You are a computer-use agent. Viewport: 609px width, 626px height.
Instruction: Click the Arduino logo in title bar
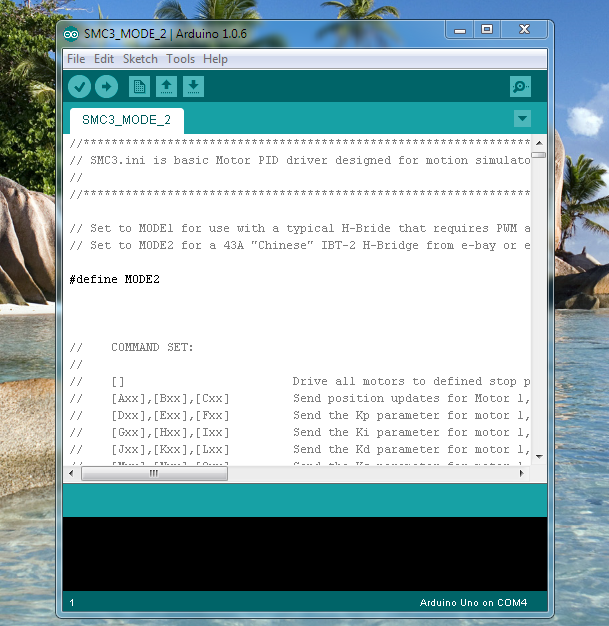[72, 33]
